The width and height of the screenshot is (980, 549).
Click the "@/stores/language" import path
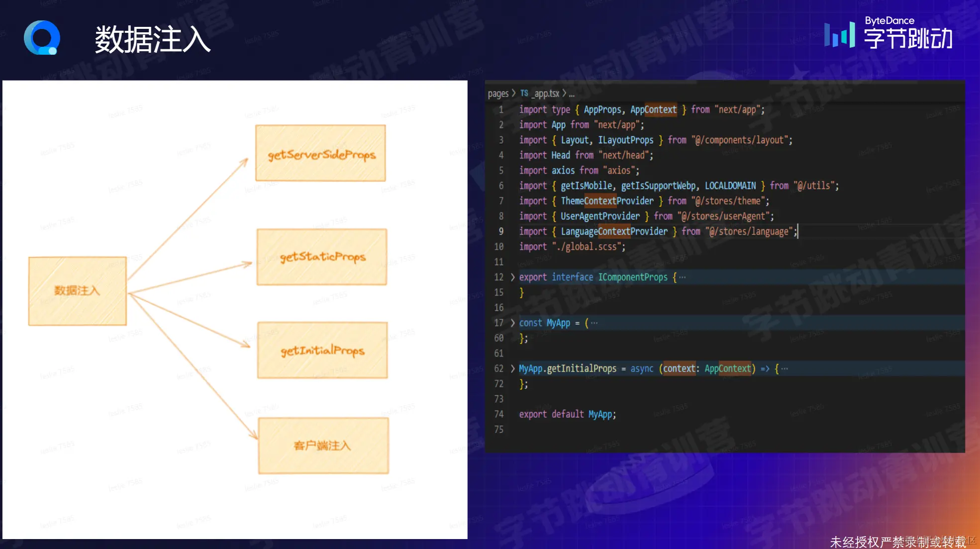point(749,231)
